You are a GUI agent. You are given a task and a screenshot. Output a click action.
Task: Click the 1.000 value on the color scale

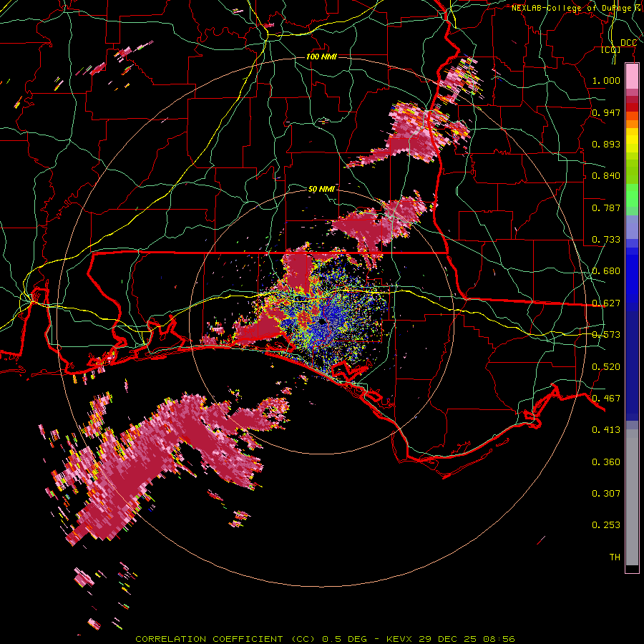point(606,80)
